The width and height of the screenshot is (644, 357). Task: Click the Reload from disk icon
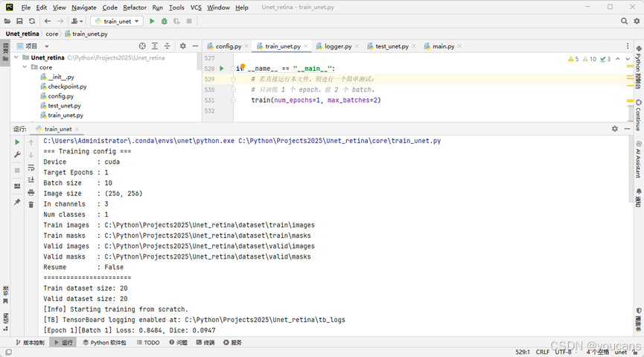[x=31, y=21]
